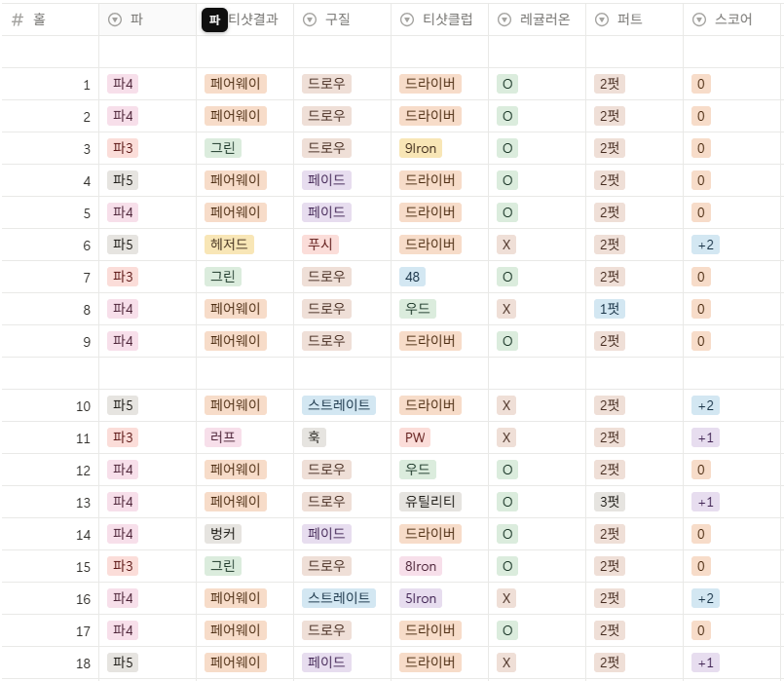This screenshot has width=784, height=681.
Task: Click the 퍼트 column select icon
Action: (x=602, y=19)
